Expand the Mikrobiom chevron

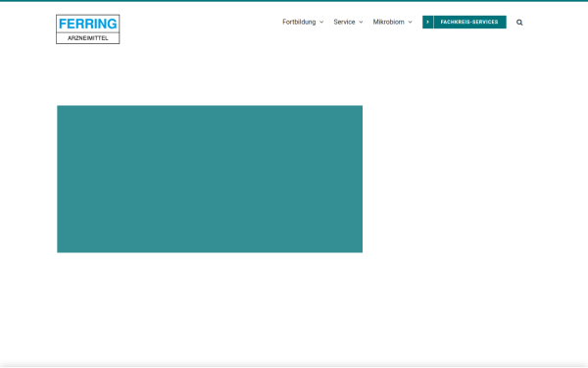click(x=410, y=23)
